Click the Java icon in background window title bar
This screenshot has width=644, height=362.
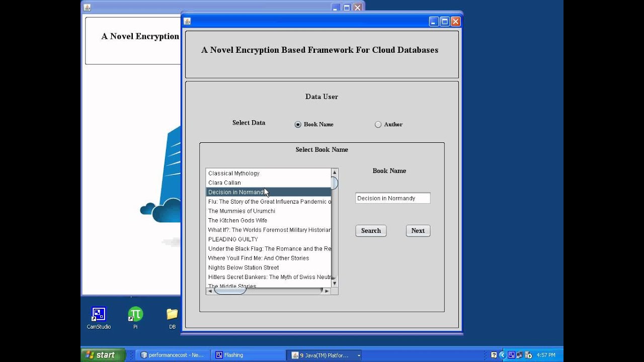point(87,8)
